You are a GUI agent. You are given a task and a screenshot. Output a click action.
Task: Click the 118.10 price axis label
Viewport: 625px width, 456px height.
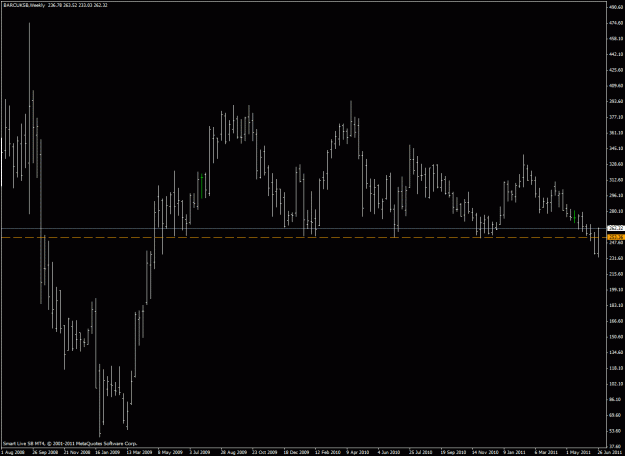616,368
